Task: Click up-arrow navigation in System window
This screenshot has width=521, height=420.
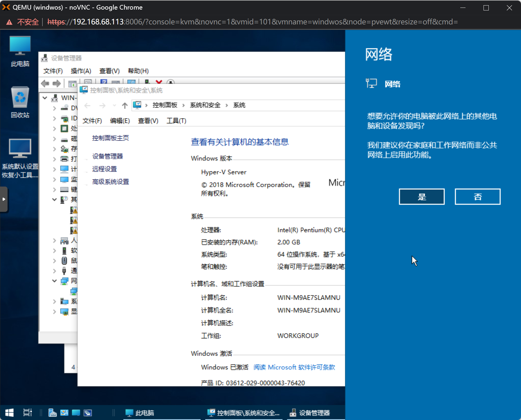Action: 125,105
